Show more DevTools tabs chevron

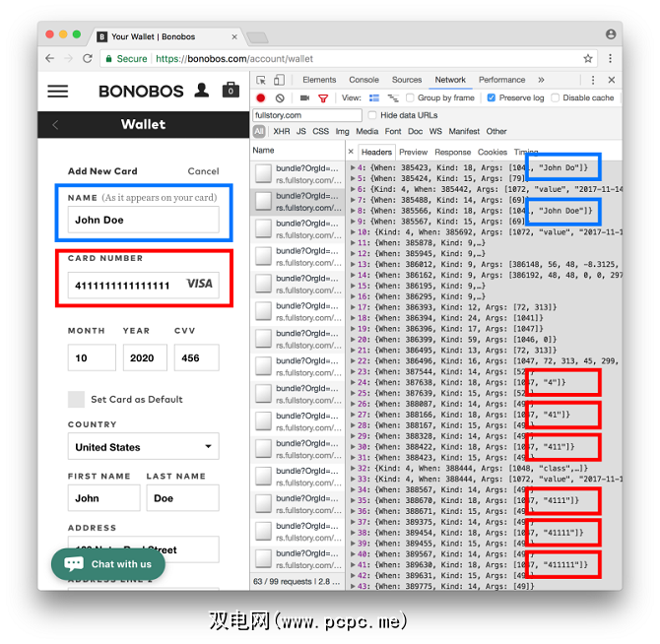click(x=541, y=80)
